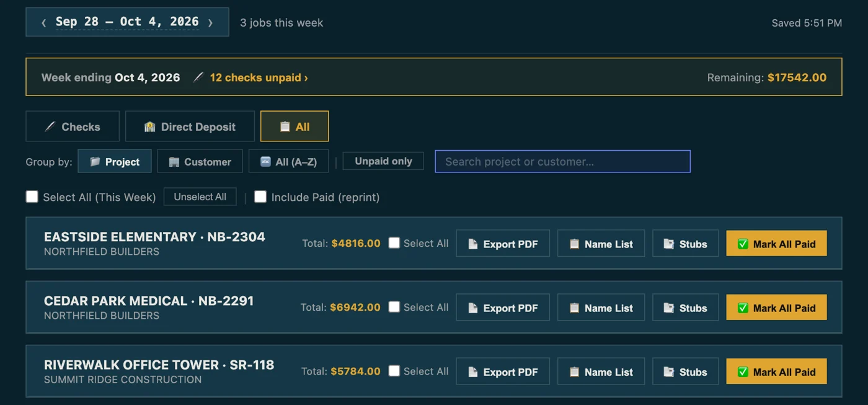Switch to Direct Deposit tab
This screenshot has height=405, width=868.
190,127
